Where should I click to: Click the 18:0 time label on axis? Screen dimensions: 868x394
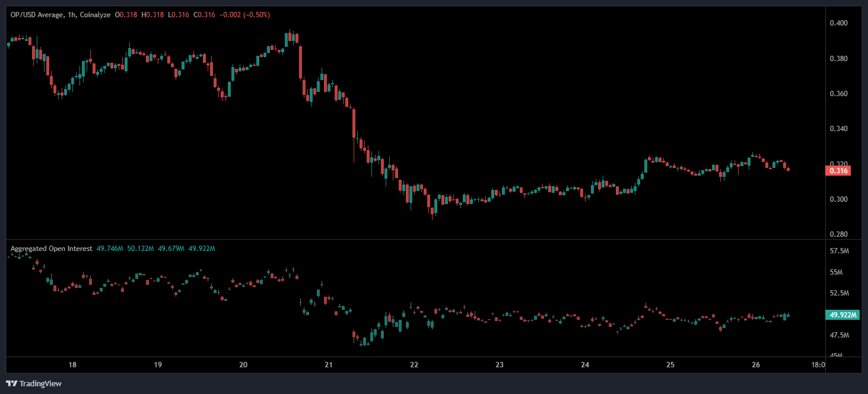817,364
